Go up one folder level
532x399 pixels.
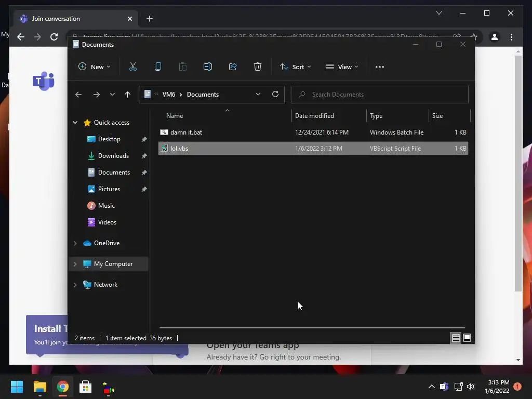(x=128, y=95)
